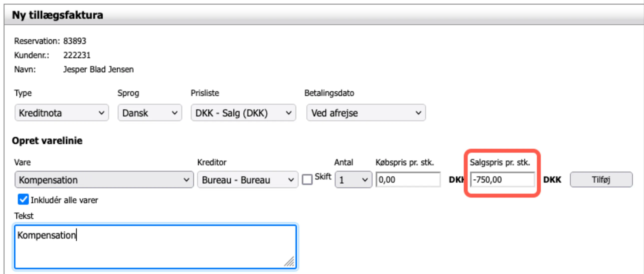Viewport: 644px width, 274px height.
Task: Uncheck Inkludér alle varer checkbox
Action: point(23,199)
